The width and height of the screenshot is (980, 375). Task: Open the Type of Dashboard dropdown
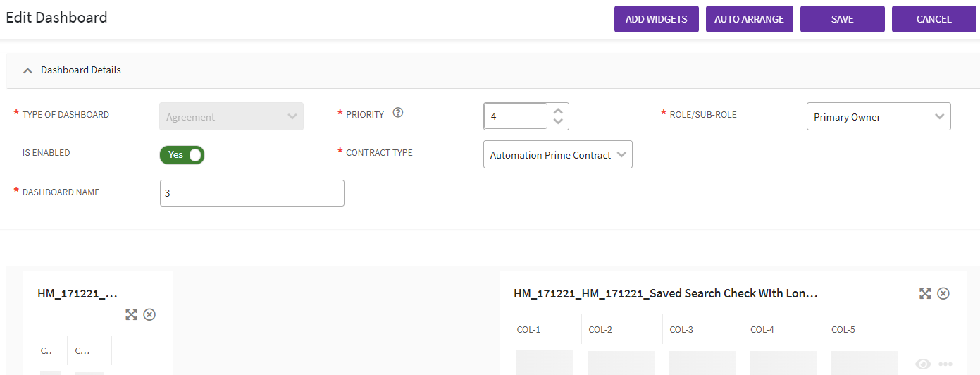click(231, 117)
